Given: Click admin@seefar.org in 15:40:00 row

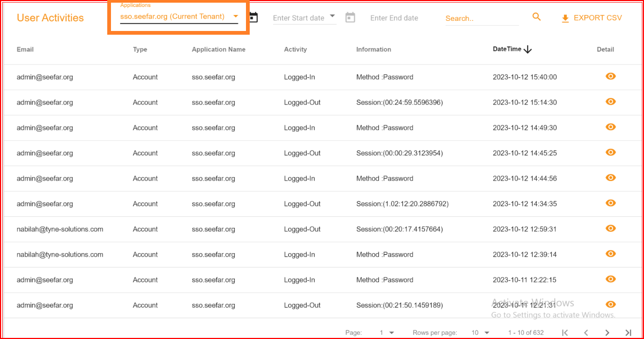Looking at the screenshot, I should pos(45,77).
